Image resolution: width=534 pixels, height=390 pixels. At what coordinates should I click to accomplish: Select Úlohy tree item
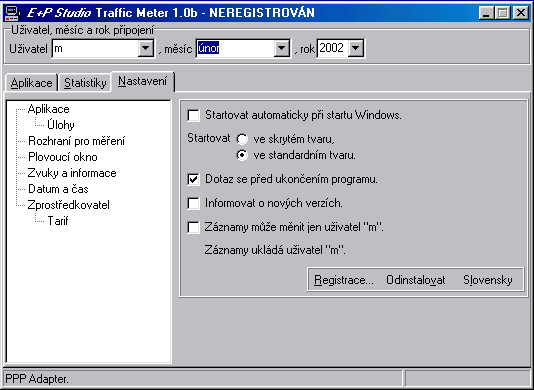61,125
